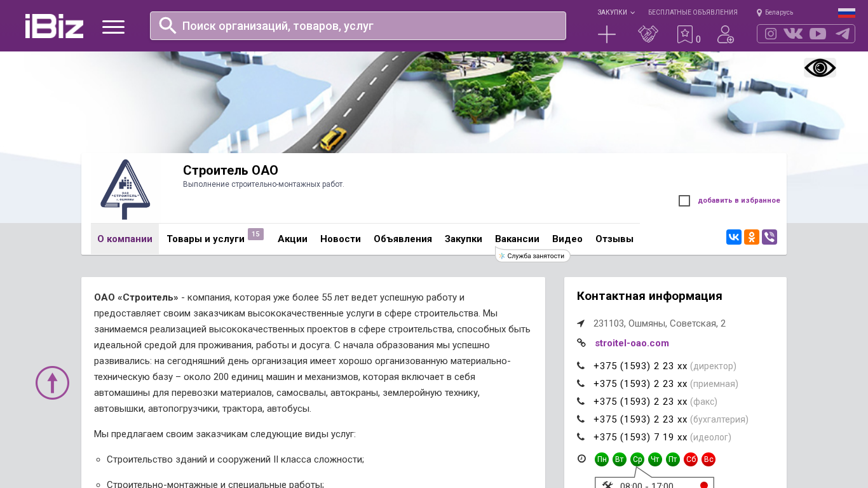Click phone icon beside бухгалтерия number
868x488 pixels.
pos(581,419)
